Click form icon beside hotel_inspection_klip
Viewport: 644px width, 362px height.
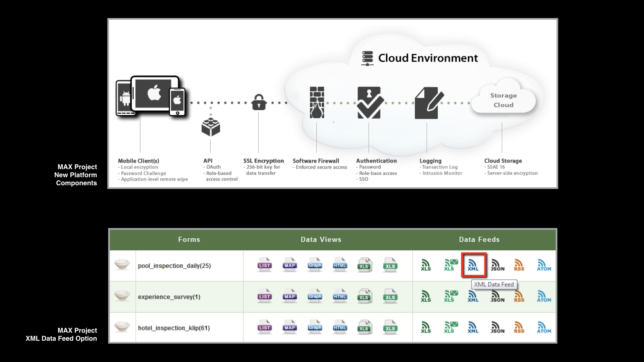122,327
